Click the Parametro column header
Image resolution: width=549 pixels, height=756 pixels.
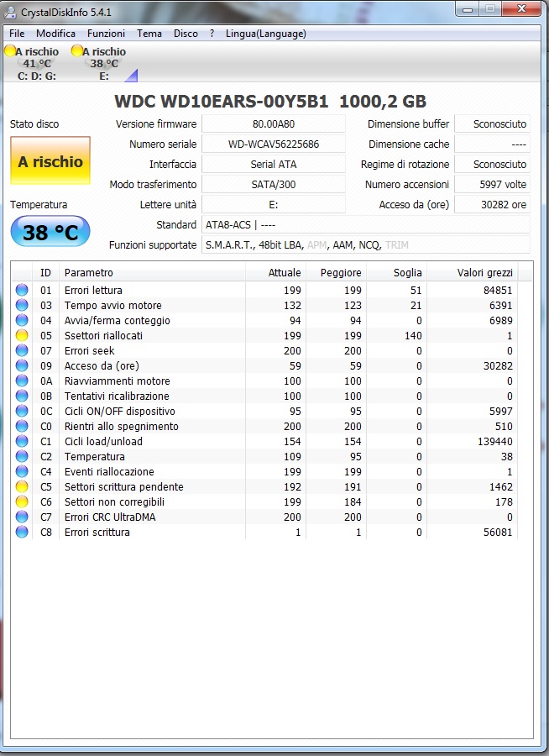152,273
